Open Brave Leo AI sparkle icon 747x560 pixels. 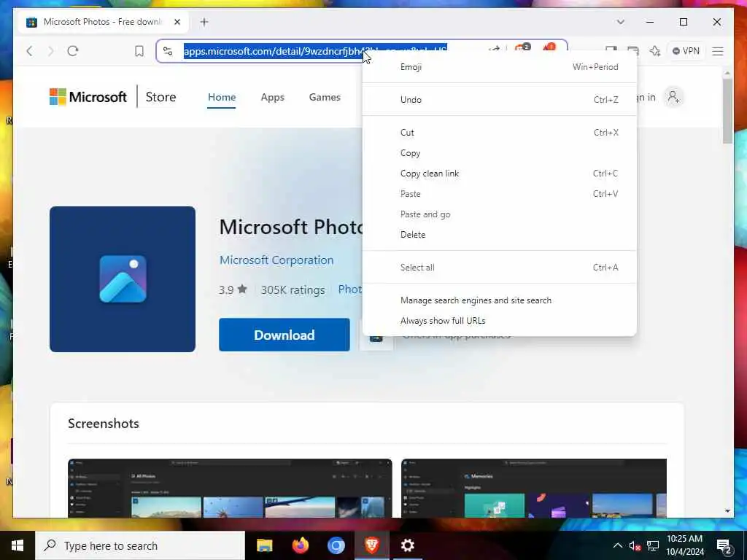(x=655, y=51)
